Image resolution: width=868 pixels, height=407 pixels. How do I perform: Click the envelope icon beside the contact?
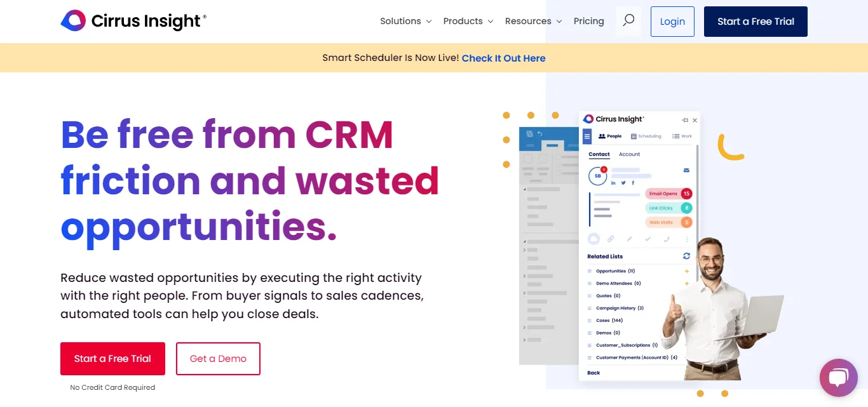(686, 170)
